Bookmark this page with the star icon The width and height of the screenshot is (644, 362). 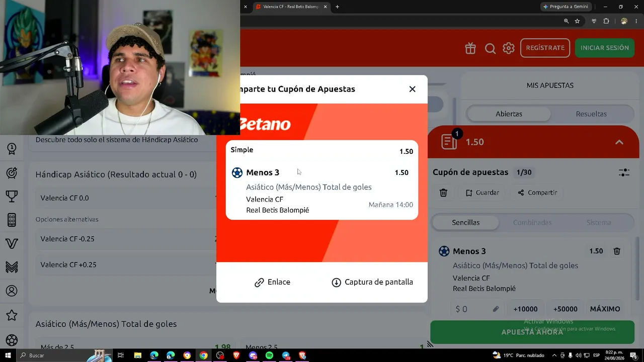[577, 21]
